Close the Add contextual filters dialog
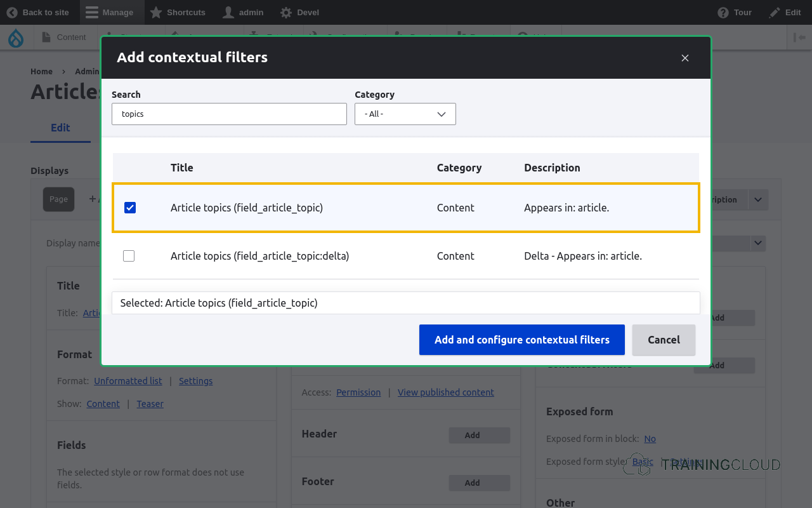812x508 pixels. pos(685,58)
